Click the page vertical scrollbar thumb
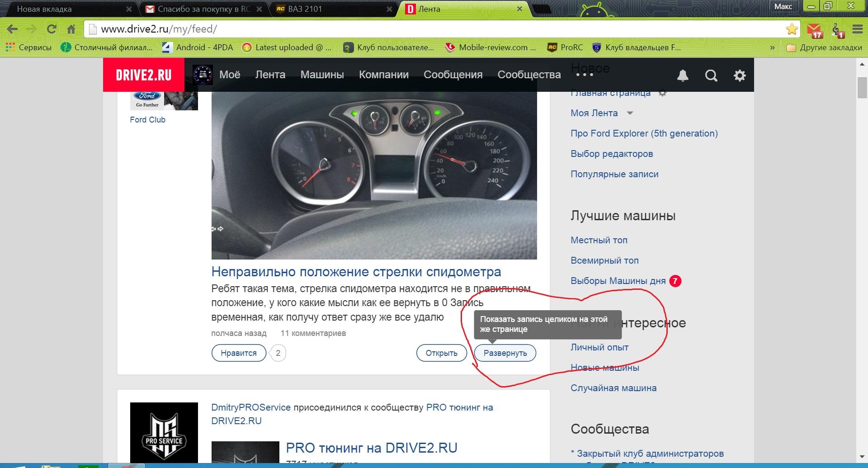Viewport: 868px width, 468px height. [x=862, y=88]
